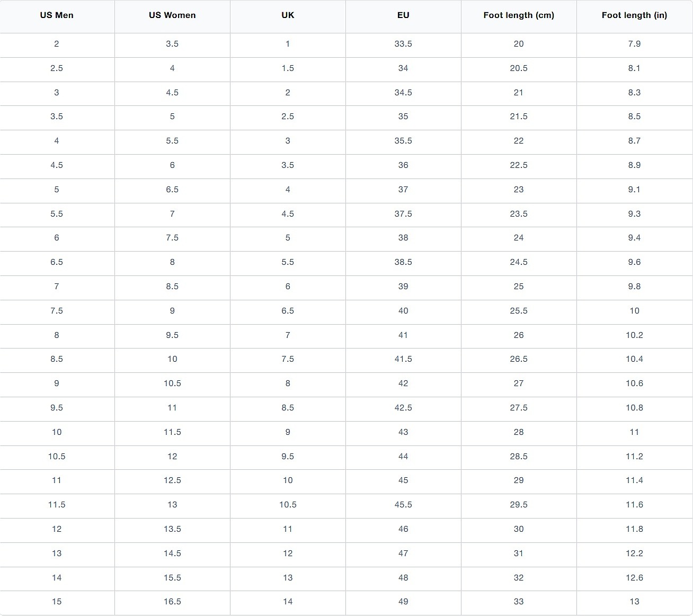
Task: Click the US Men 15 cell
Action: [x=57, y=602]
